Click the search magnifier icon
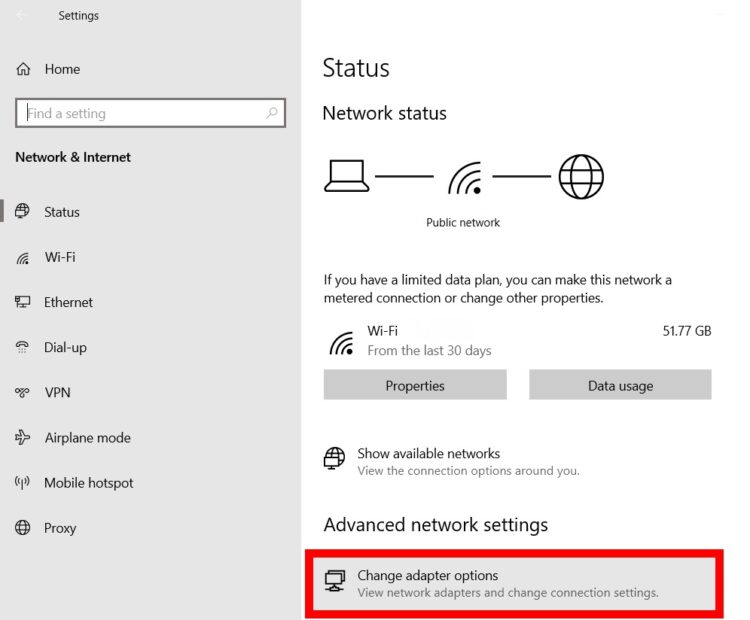 [x=272, y=113]
